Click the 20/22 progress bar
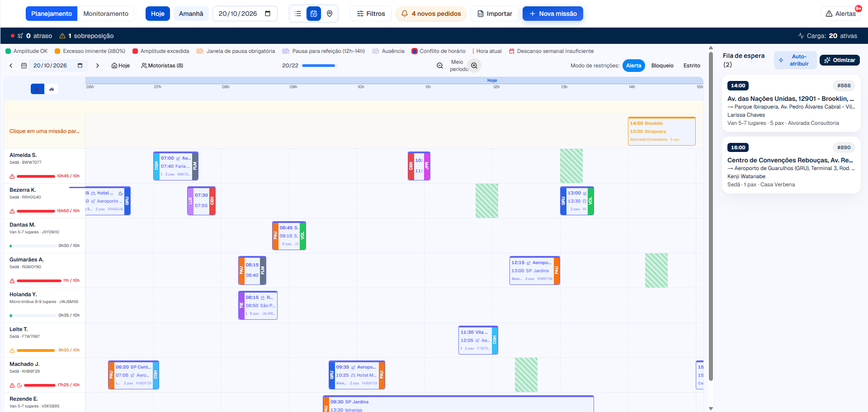Screen dimensions: 868x412 coord(320,66)
